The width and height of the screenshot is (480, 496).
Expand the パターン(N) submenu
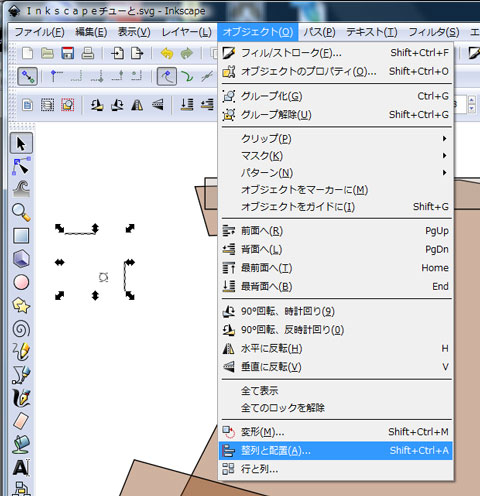click(336, 173)
